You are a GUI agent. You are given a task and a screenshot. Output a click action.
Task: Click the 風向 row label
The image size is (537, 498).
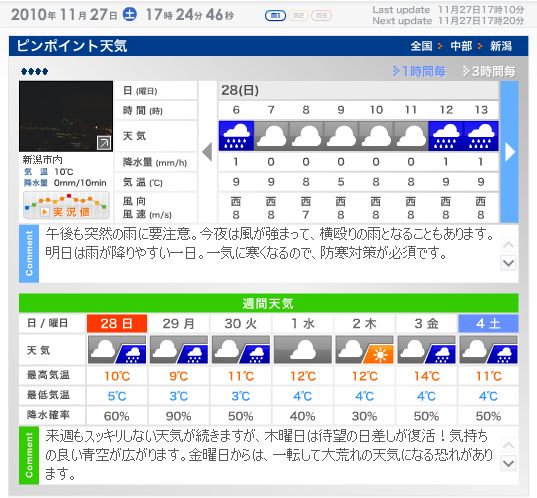(x=134, y=201)
